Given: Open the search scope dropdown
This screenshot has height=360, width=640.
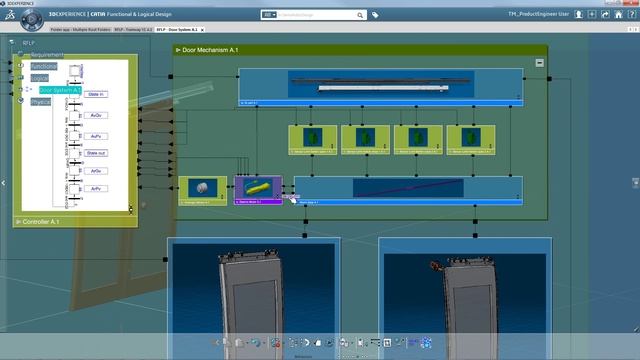Looking at the screenshot, I should click(269, 15).
